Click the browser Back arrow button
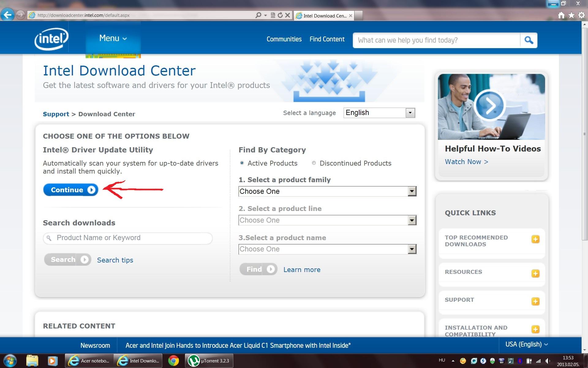 point(8,14)
